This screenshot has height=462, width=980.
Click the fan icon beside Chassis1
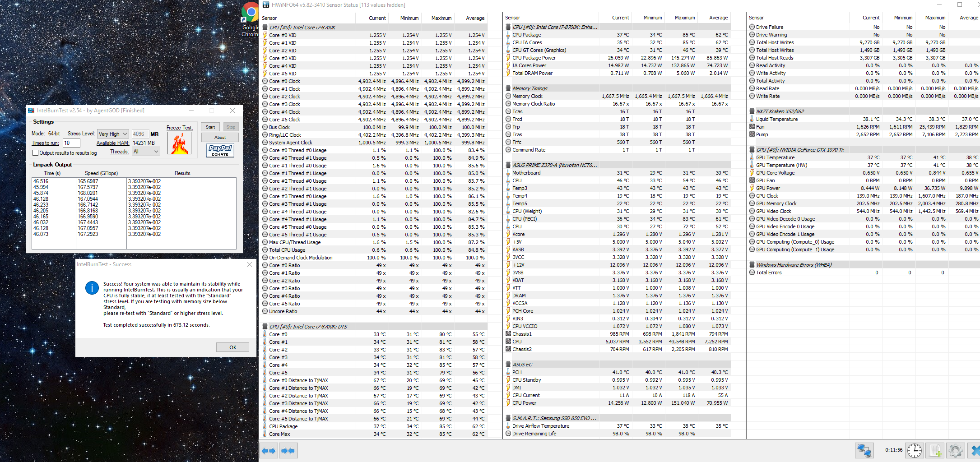coord(508,334)
